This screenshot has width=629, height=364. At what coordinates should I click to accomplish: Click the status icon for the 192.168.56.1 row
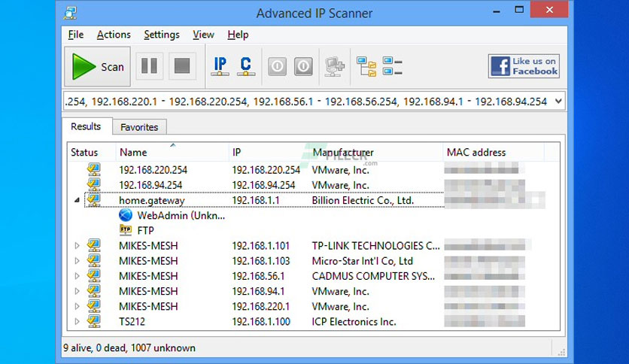click(x=94, y=275)
